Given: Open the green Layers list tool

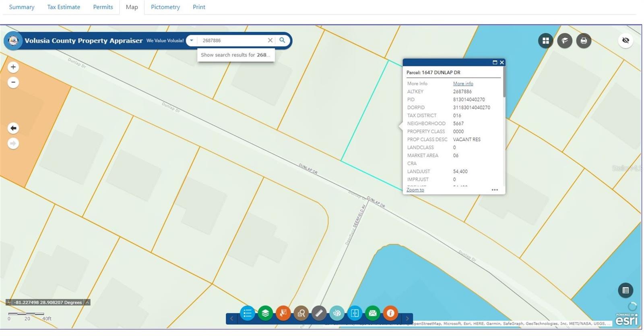Looking at the screenshot, I should coord(265,313).
